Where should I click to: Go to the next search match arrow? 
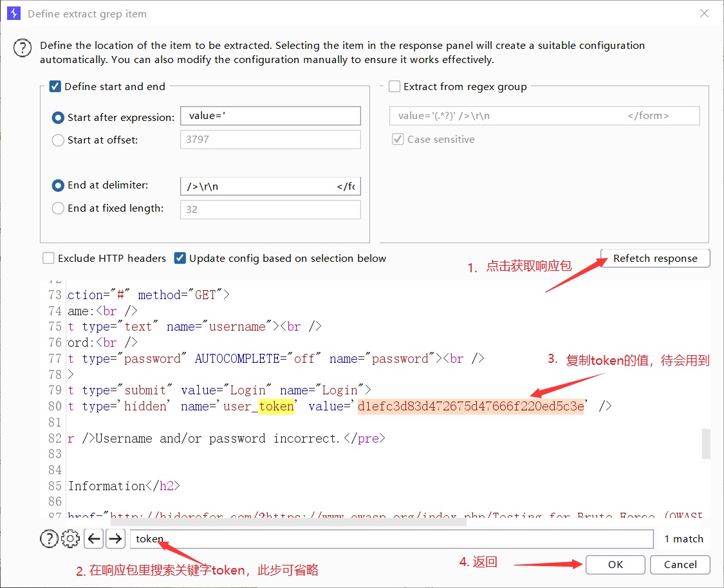(x=115, y=538)
